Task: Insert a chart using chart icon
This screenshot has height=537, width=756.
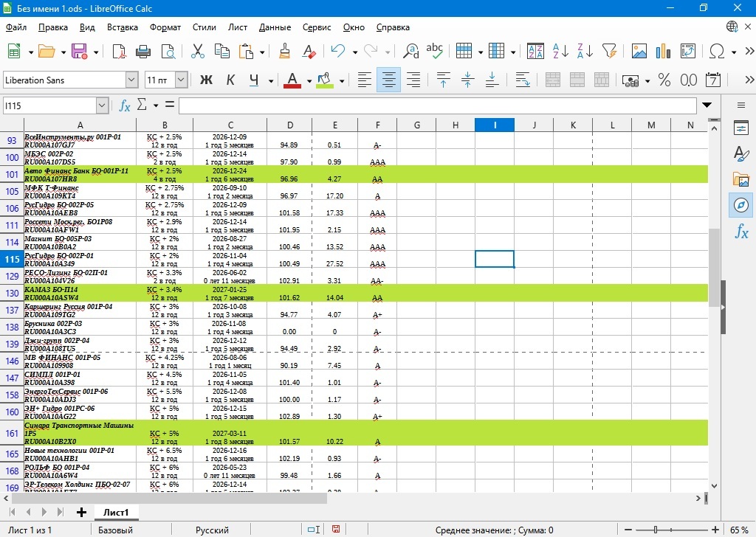Action: pyautogui.click(x=664, y=51)
